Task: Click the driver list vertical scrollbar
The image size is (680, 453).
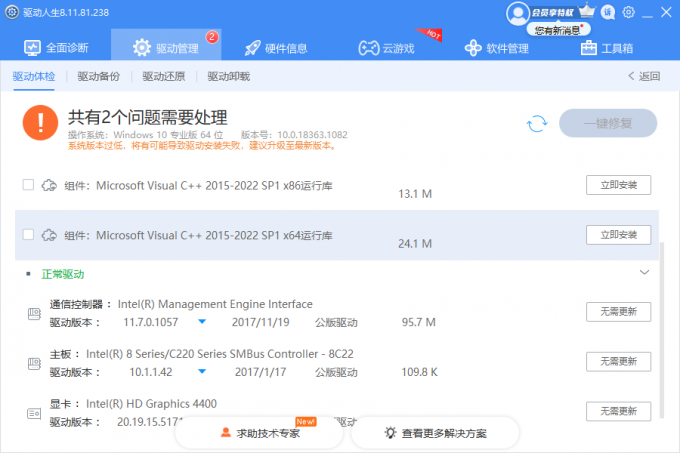Action: 662,329
